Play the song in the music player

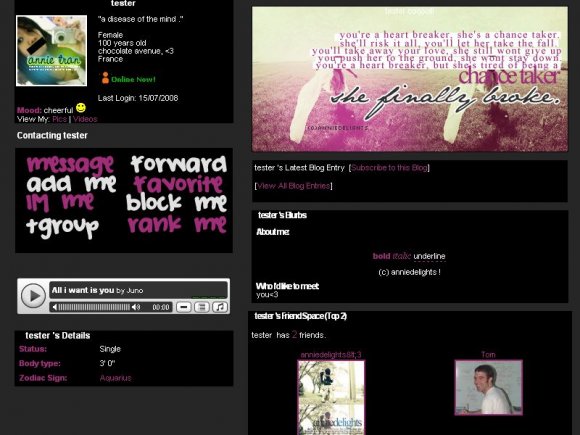coord(33,296)
